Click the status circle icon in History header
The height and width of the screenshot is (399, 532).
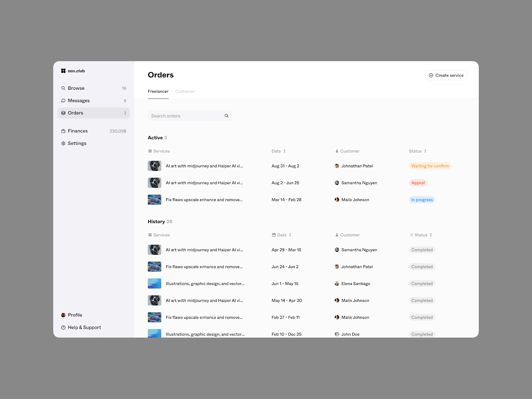[x=411, y=235]
